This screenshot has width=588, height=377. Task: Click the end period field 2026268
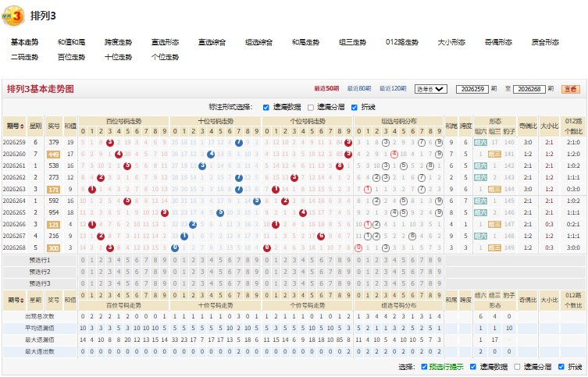tap(529, 89)
